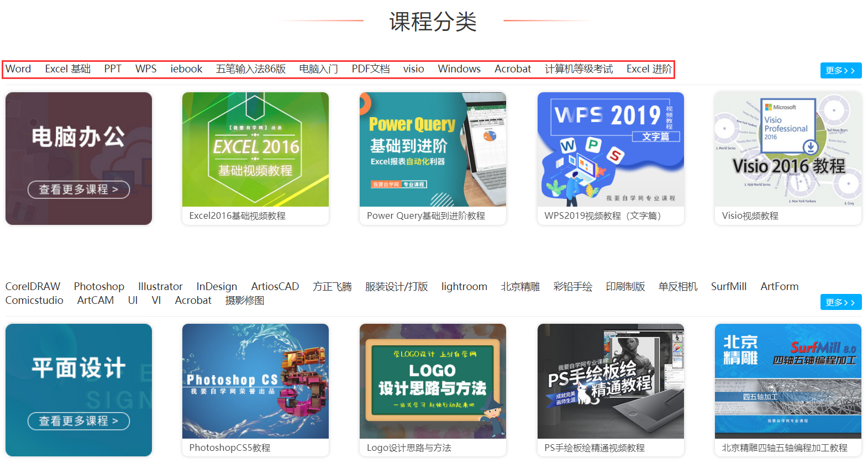Click 查看更多课程 on 电脑办公 card

tap(78, 190)
